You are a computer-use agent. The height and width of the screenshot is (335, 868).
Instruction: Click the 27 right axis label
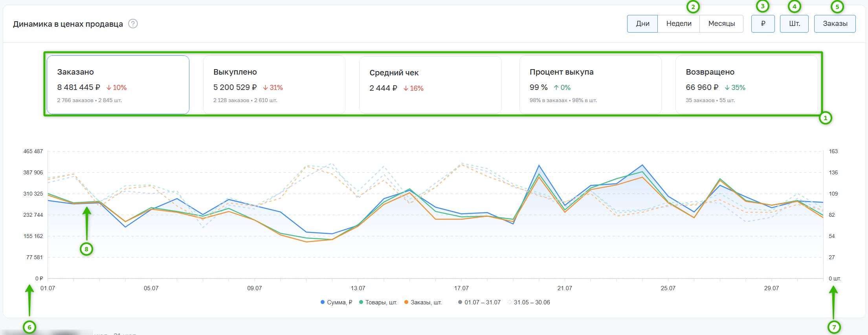click(x=832, y=257)
